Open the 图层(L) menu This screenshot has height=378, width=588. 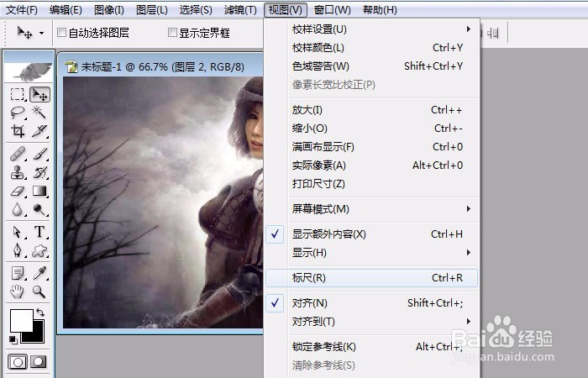point(151,10)
